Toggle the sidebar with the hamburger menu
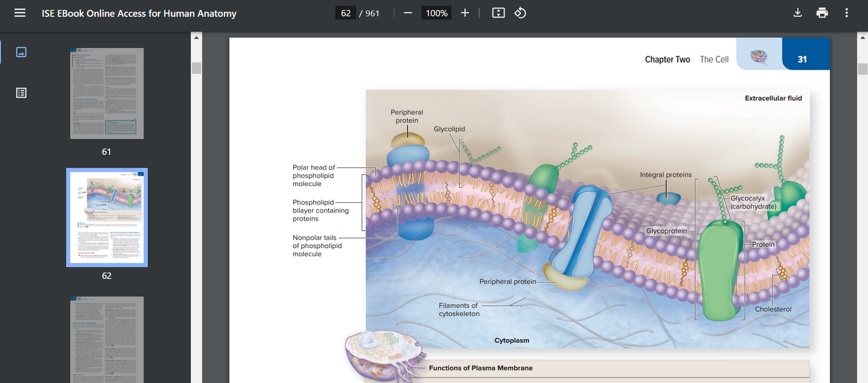 (x=20, y=12)
